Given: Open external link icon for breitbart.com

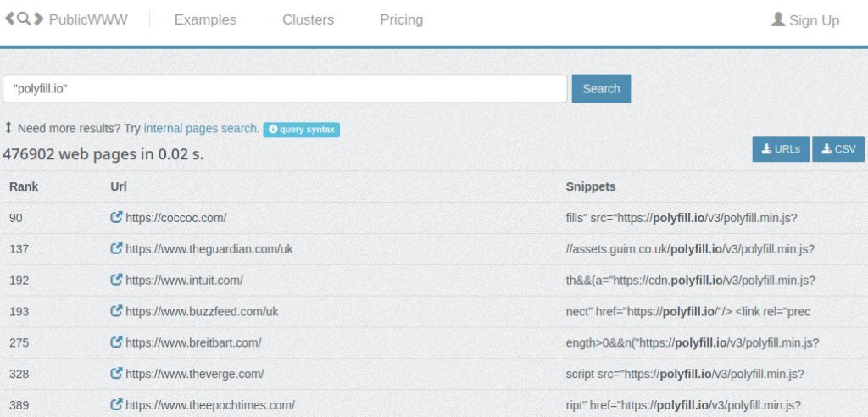Looking at the screenshot, I should pos(117,342).
